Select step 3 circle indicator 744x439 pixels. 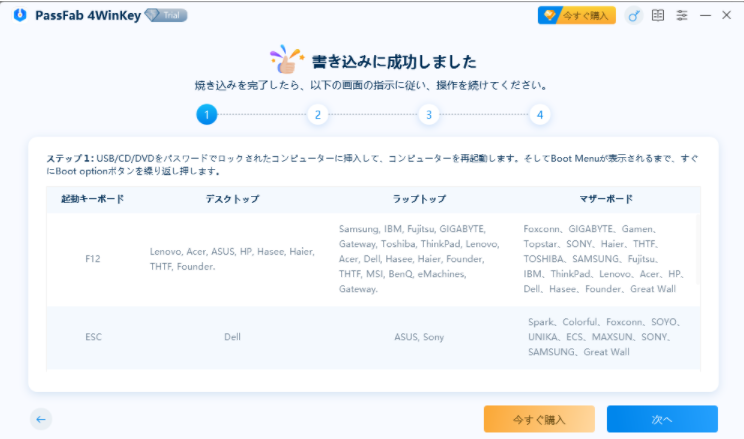coord(429,114)
